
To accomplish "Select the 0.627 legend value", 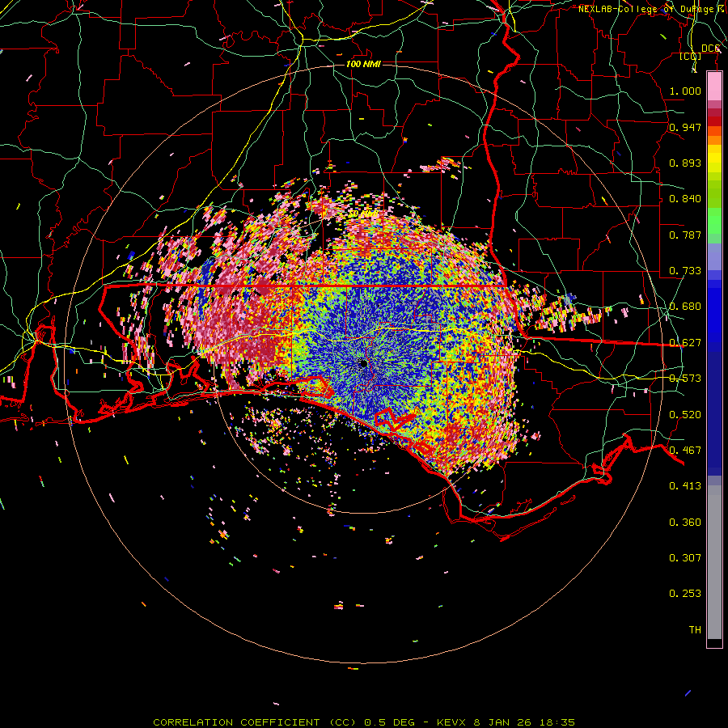I will coord(685,343).
